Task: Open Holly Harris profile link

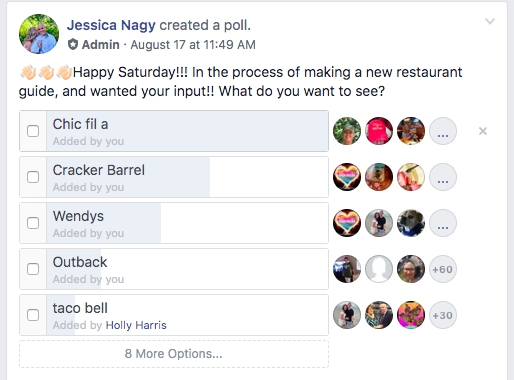Action: point(136,325)
